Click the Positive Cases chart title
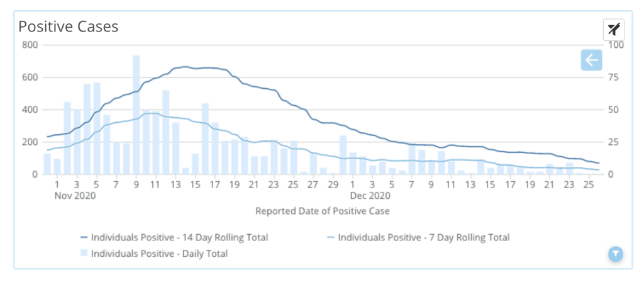Screen dimensions: 644x282 point(69,27)
